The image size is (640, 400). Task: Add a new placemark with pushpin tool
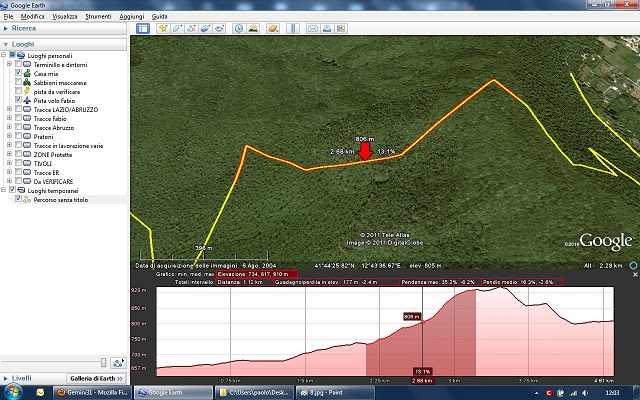click(163, 28)
